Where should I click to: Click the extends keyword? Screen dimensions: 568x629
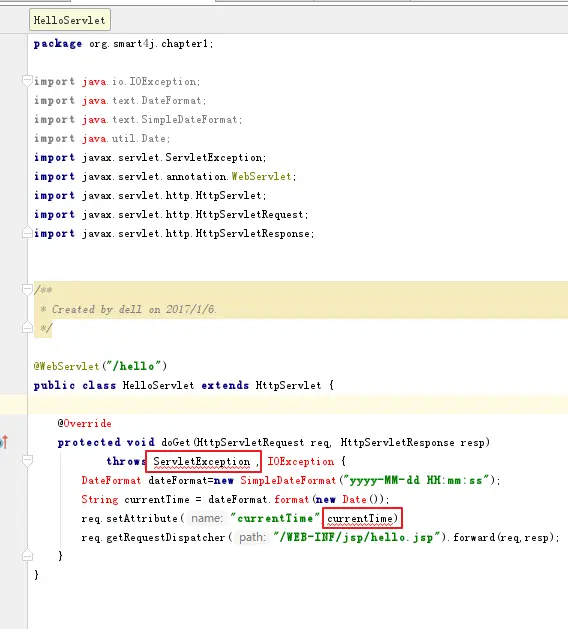225,386
